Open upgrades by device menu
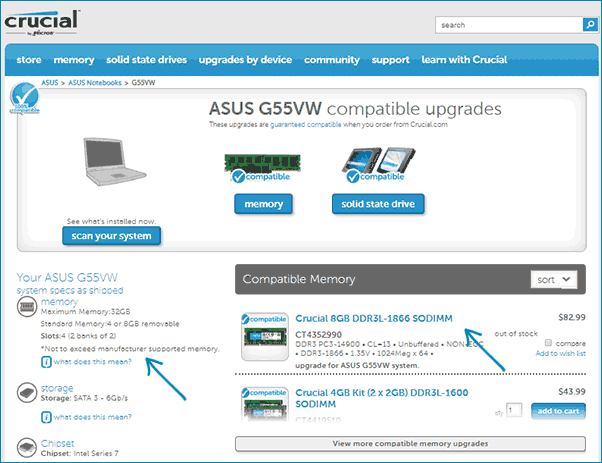Viewport: 602px width, 463px height. click(245, 60)
